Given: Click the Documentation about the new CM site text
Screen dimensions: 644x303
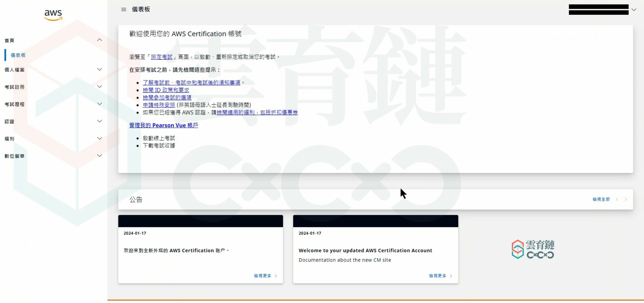Looking at the screenshot, I should 345,260.
